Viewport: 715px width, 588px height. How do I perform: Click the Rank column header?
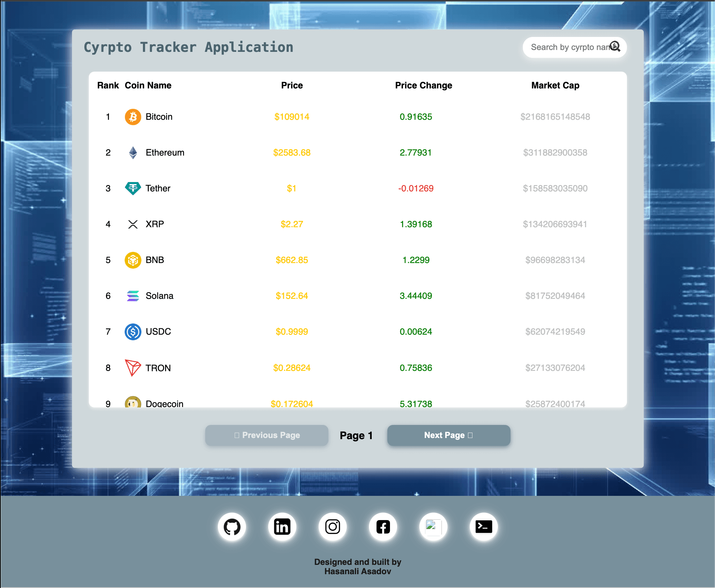point(108,85)
